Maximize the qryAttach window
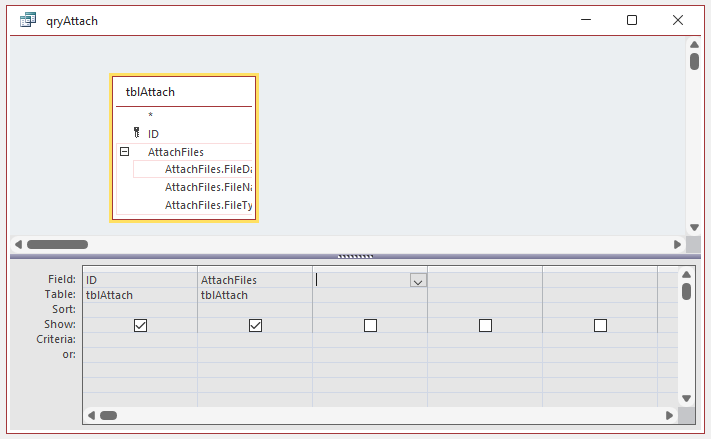The height and width of the screenshot is (439, 711). coord(632,20)
